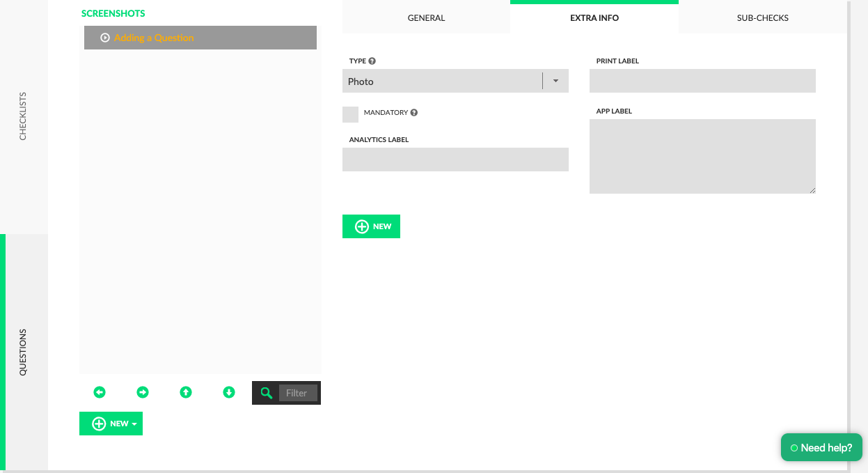This screenshot has width=868, height=473.
Task: Click the right arrow icon below the list
Action: point(143,392)
